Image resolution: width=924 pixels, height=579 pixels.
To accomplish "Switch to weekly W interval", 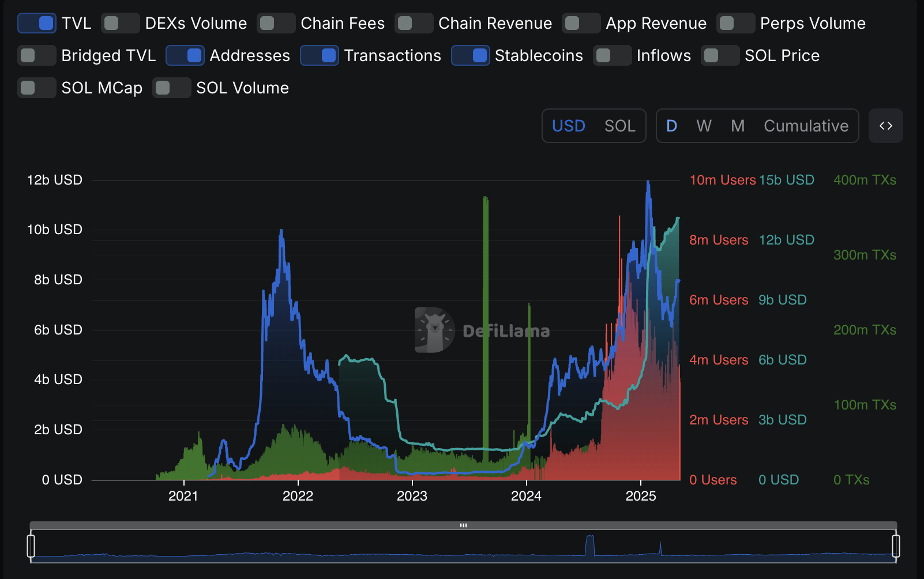I will (704, 126).
